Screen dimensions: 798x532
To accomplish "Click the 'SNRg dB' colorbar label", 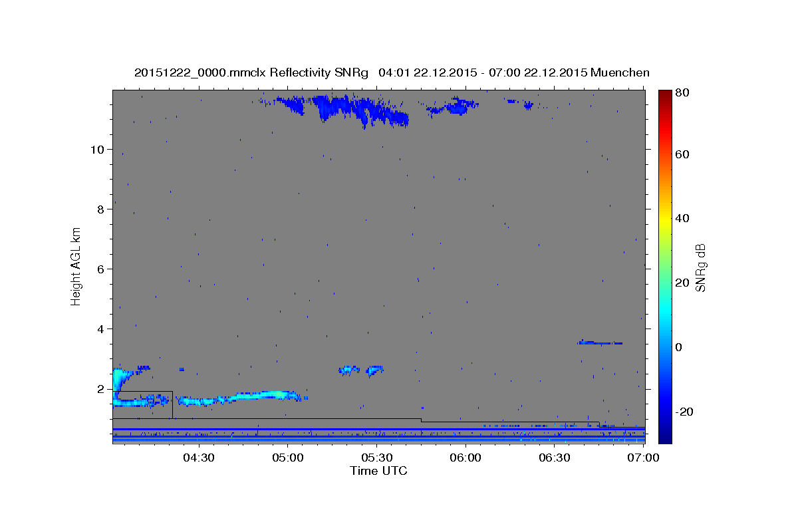I will (701, 267).
